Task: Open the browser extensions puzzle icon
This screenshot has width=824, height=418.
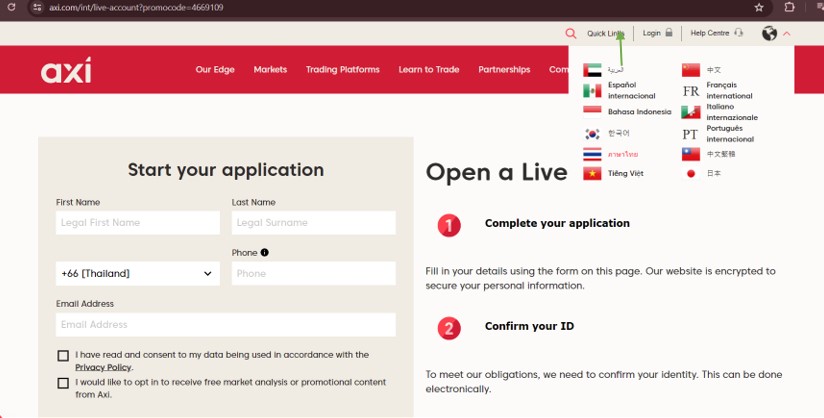Action: pos(789,7)
